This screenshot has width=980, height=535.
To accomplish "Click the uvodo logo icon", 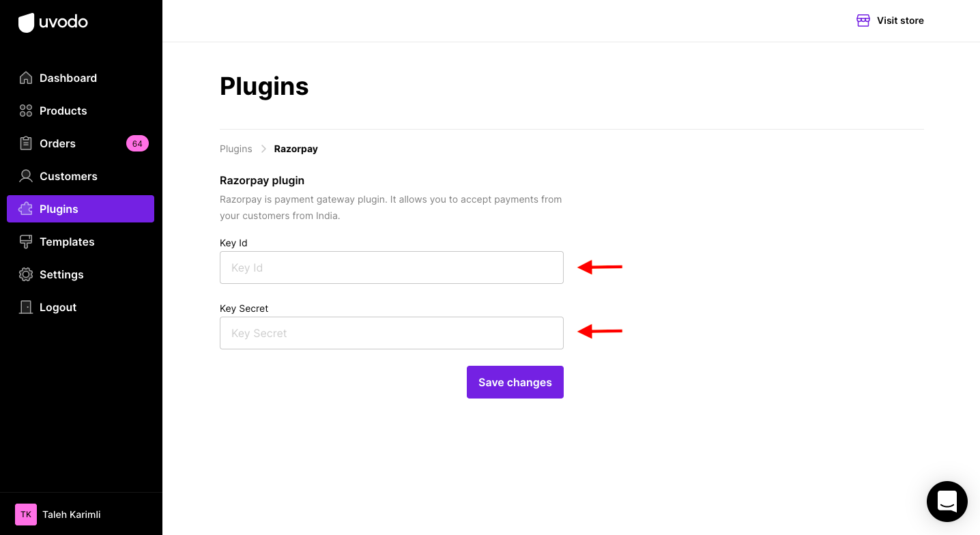I will click(x=26, y=23).
